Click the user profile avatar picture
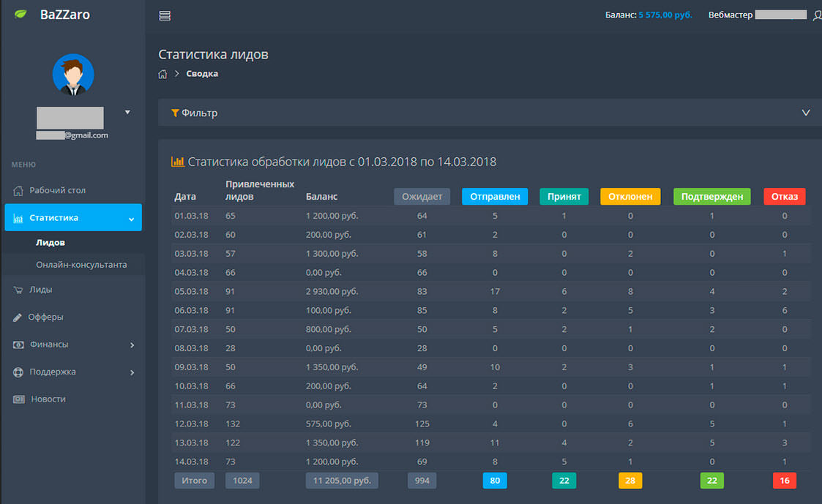Viewport: 822px width, 504px height. tap(72, 75)
